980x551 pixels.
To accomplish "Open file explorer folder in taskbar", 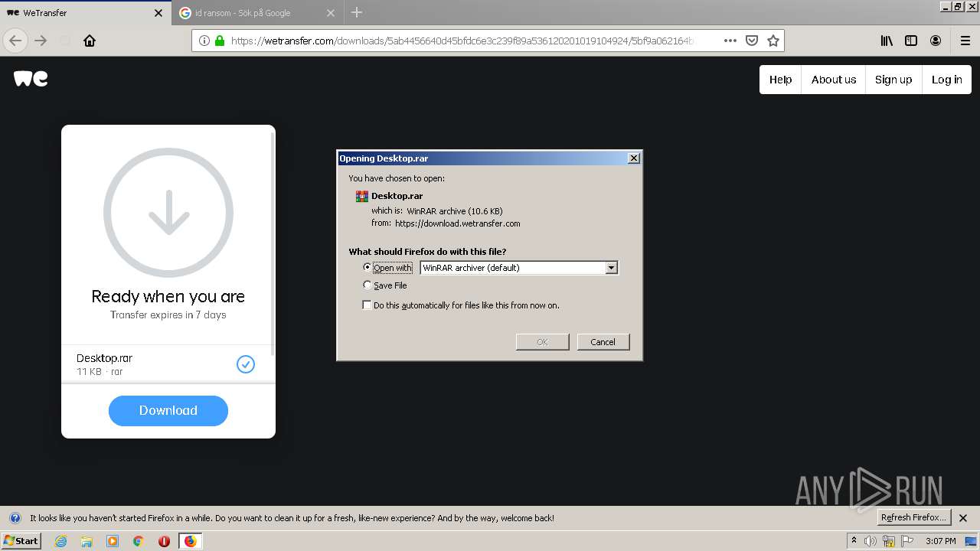I will (87, 541).
